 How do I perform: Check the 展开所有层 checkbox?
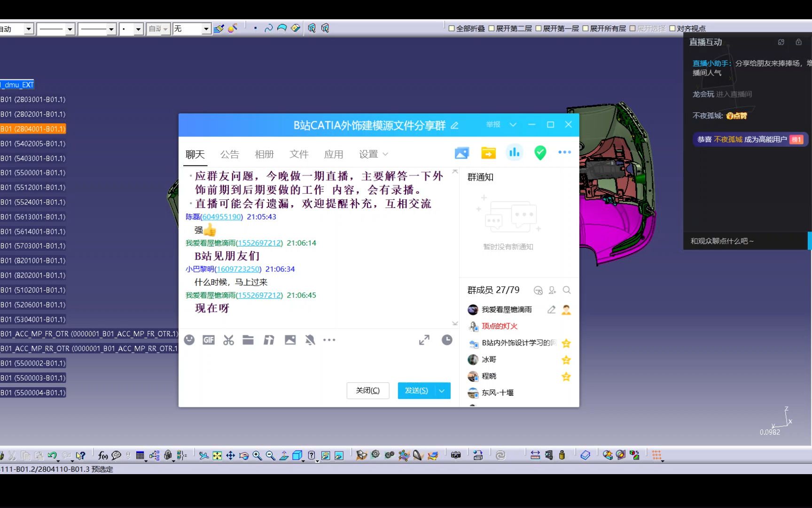click(x=586, y=28)
